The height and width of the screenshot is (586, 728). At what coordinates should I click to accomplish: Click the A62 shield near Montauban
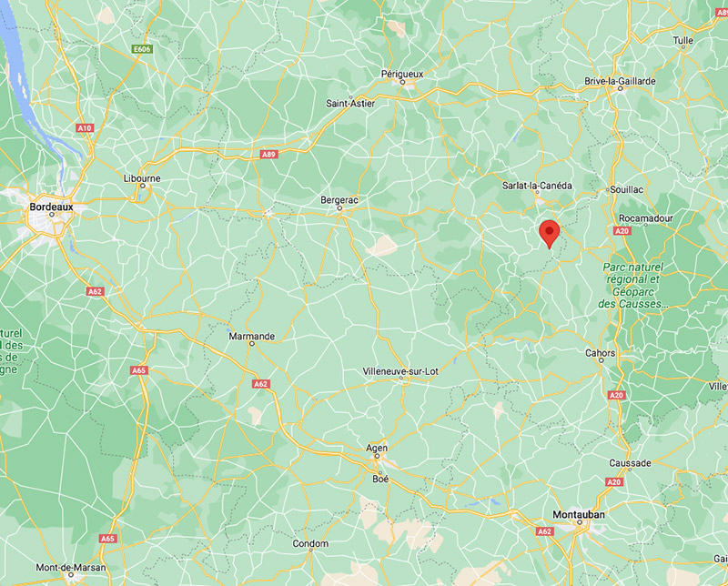coord(544,531)
